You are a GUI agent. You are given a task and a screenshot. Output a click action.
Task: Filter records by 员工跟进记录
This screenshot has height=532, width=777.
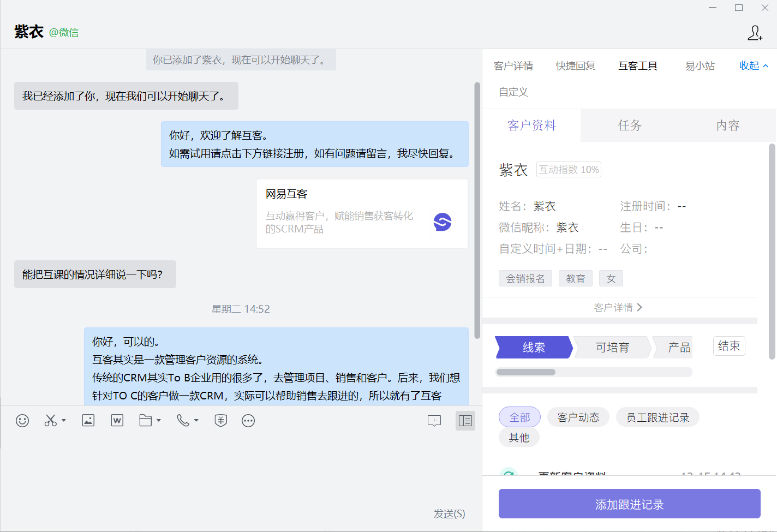(x=658, y=417)
